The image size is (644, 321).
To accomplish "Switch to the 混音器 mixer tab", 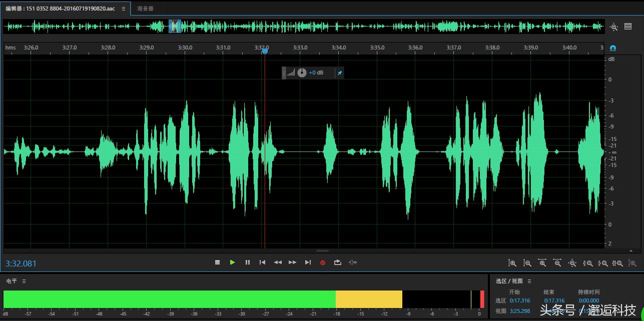I will pos(146,8).
